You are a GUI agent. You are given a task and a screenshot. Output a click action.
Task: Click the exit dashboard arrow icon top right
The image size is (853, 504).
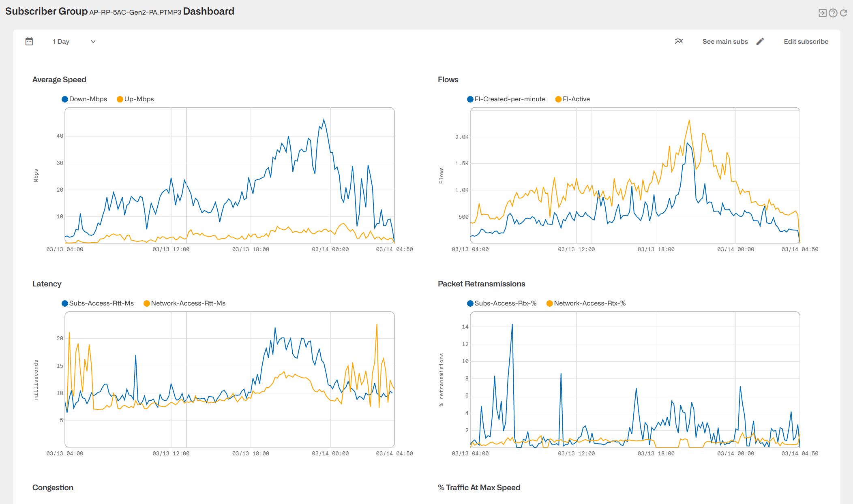point(822,13)
